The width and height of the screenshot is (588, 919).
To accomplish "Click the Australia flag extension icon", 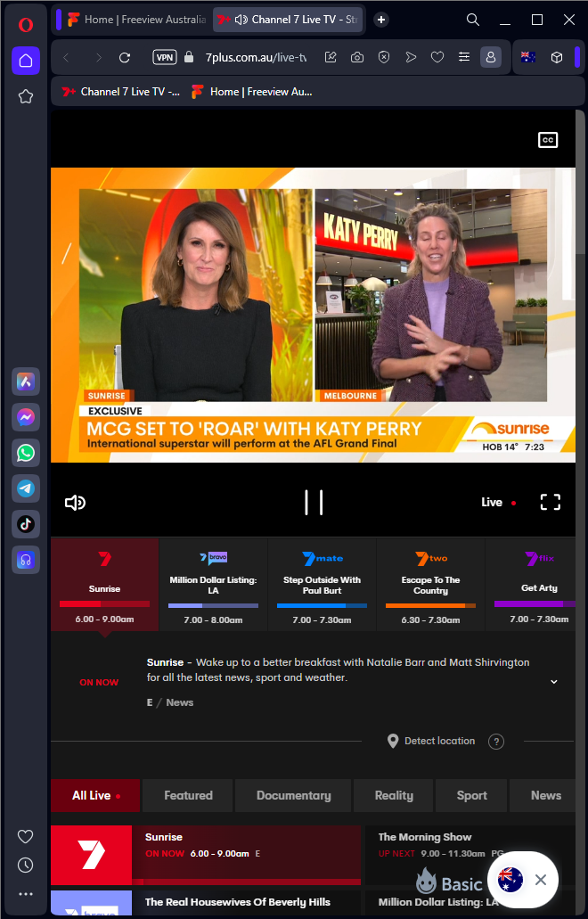I will pos(528,57).
